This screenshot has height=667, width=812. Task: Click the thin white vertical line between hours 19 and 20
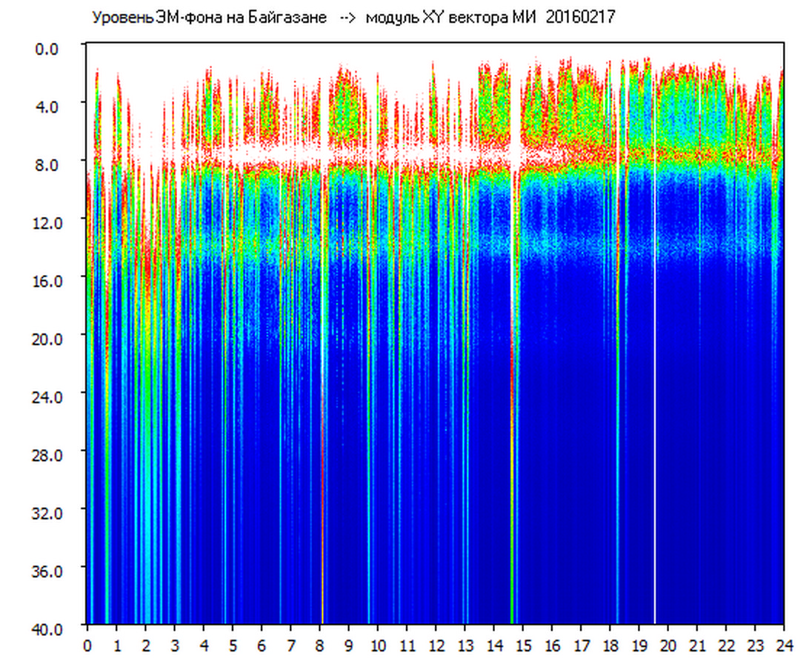(655, 371)
